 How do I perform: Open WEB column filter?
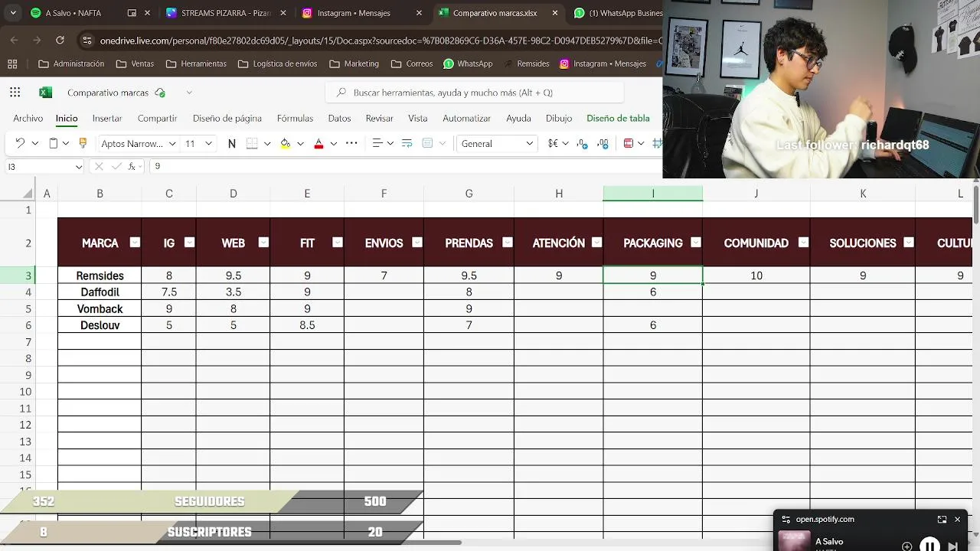click(263, 243)
